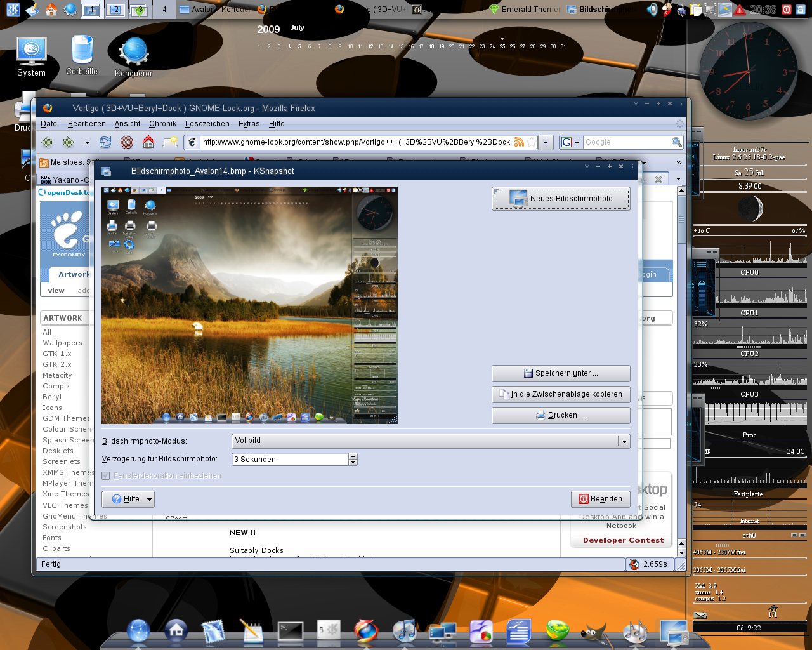The width and height of the screenshot is (812, 650).
Task: Launch GIMP from the dock
Action: point(594,632)
